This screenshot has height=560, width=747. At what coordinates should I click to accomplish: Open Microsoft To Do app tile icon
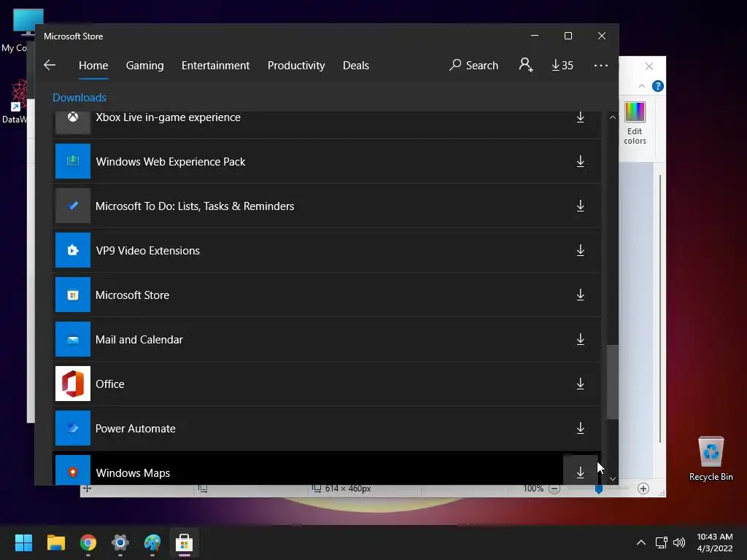coord(73,206)
